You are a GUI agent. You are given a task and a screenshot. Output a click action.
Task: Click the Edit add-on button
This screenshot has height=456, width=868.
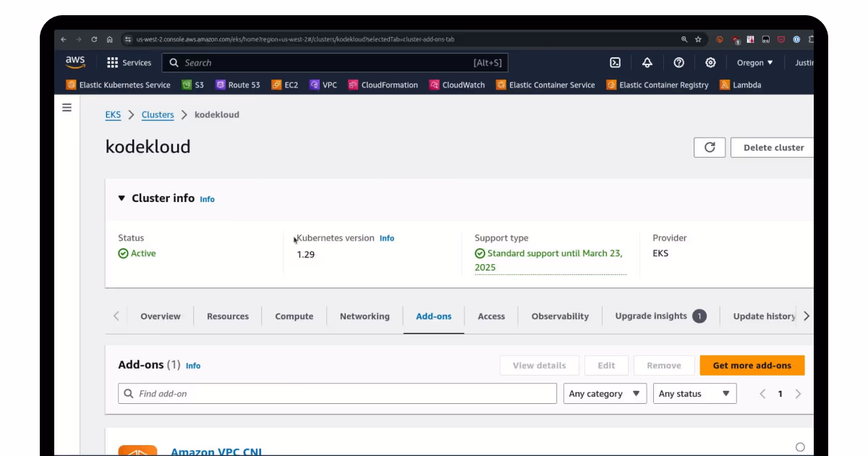click(606, 366)
